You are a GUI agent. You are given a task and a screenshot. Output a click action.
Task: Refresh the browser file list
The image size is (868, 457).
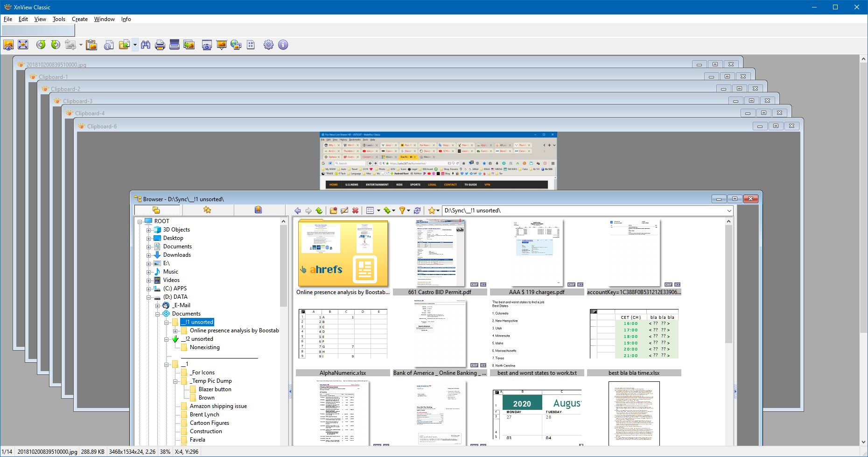417,211
